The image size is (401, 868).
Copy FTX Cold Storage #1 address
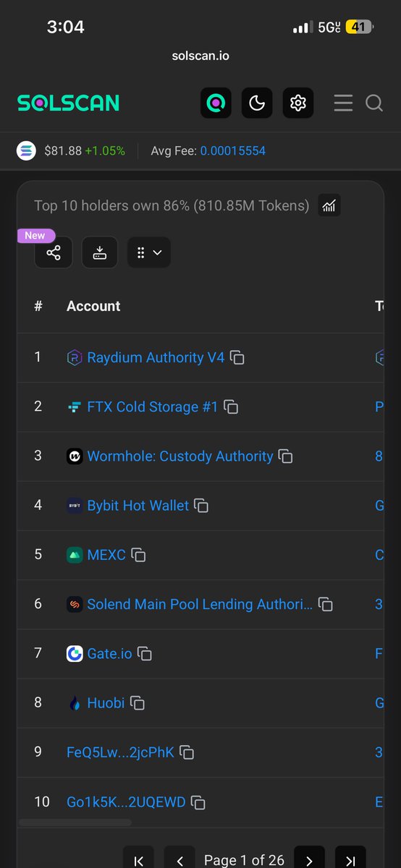coord(231,407)
